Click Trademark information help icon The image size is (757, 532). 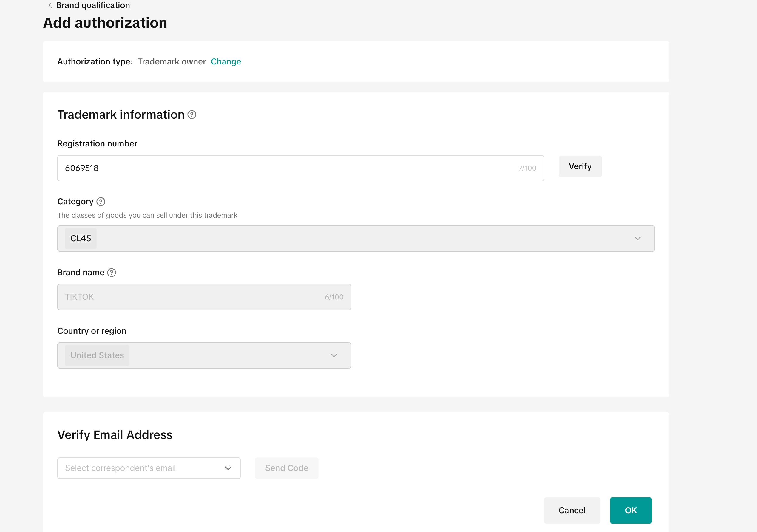191,115
